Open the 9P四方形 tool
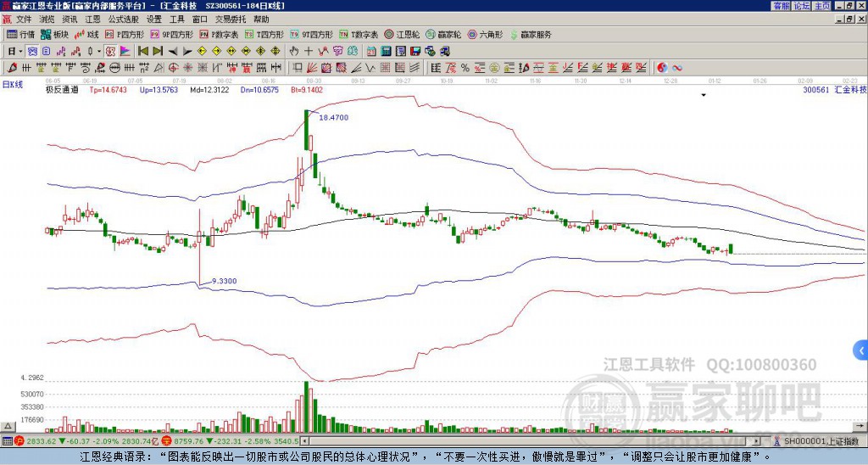Screen dimensions: 868x465 171,34
